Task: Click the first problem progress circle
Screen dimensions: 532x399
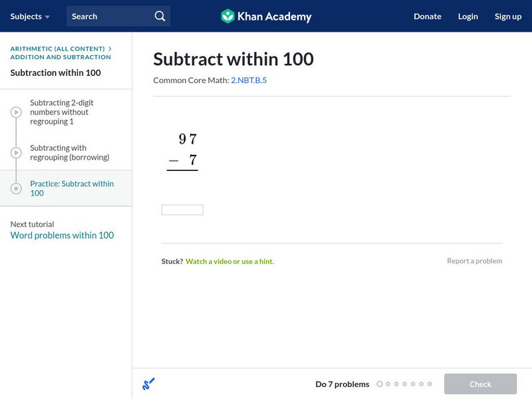Action: tap(380, 384)
